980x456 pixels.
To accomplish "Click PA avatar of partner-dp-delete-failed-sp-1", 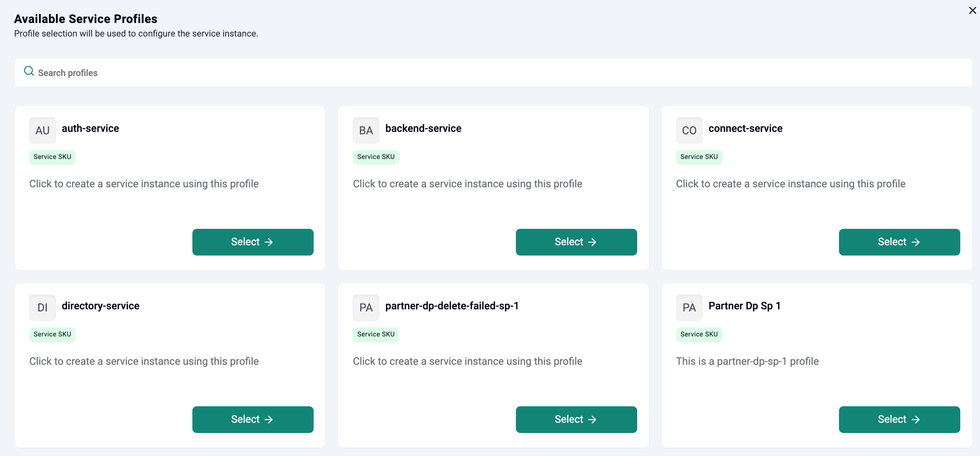I will (366, 308).
